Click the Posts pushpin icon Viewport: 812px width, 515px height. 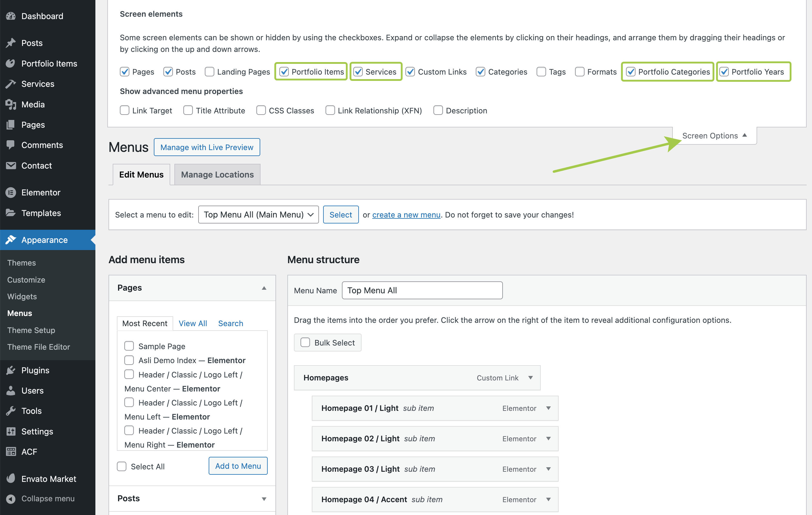[x=11, y=43]
